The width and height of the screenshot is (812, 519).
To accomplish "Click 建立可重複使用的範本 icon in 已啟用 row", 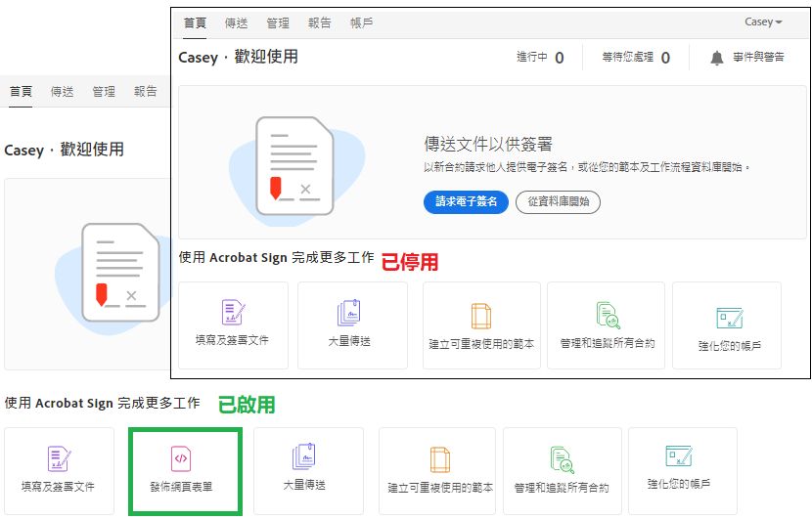I will click(440, 460).
